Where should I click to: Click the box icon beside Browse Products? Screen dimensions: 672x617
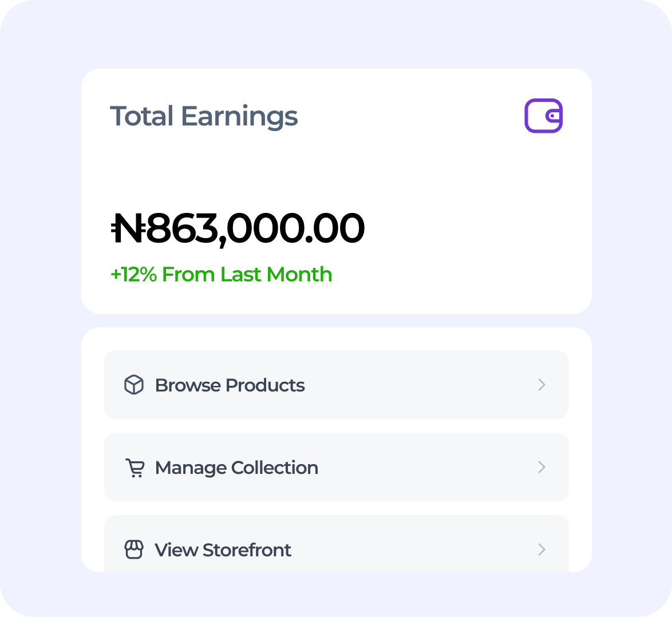pyautogui.click(x=134, y=385)
